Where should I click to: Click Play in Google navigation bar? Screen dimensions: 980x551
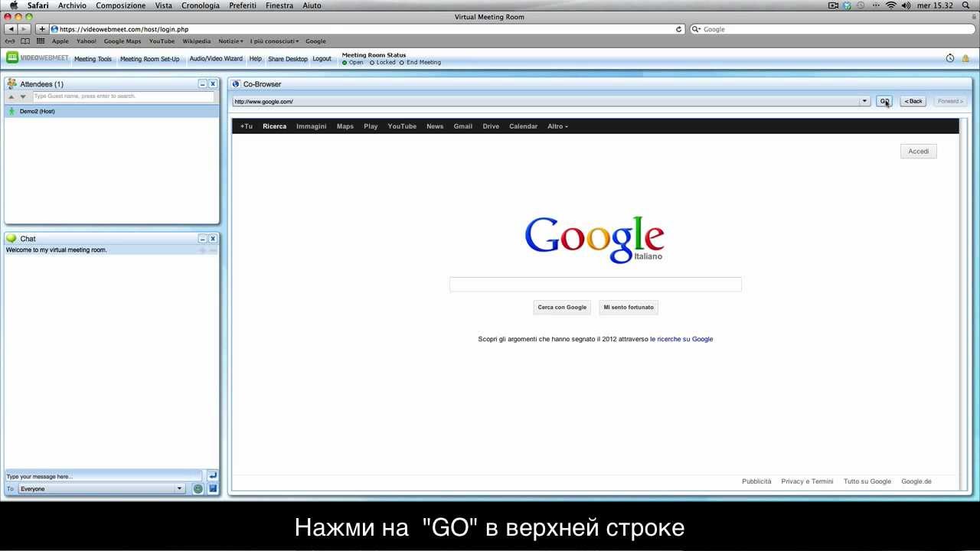[x=371, y=126]
